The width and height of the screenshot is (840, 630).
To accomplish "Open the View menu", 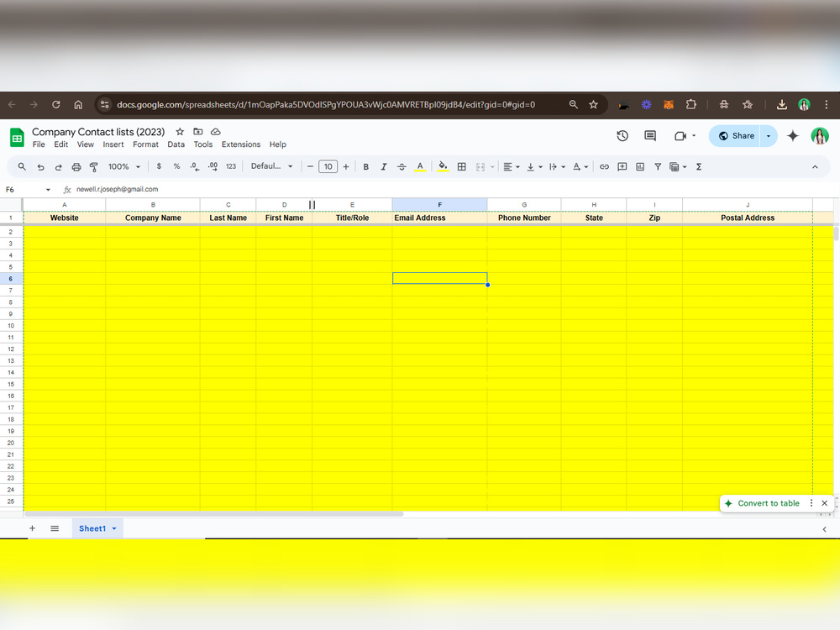I will coord(85,144).
